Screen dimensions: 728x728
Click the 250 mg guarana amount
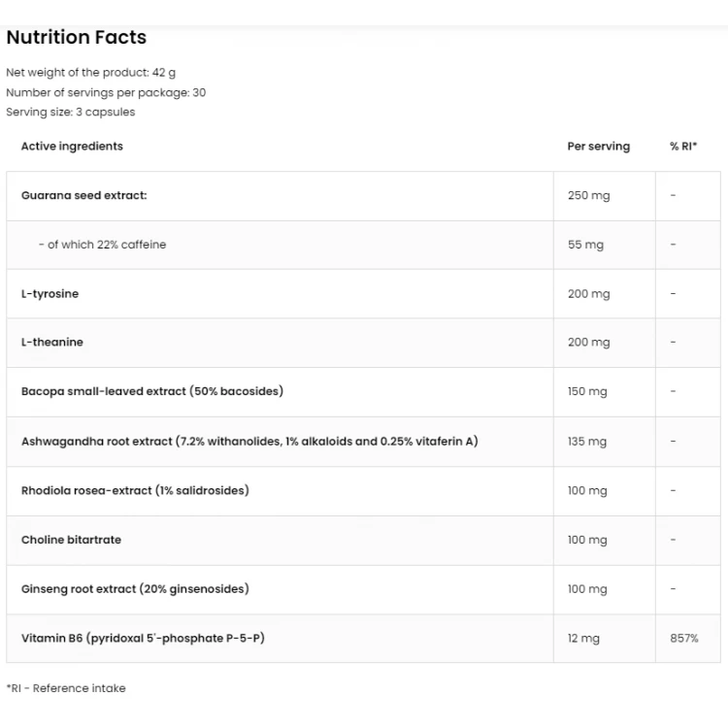pyautogui.click(x=589, y=195)
